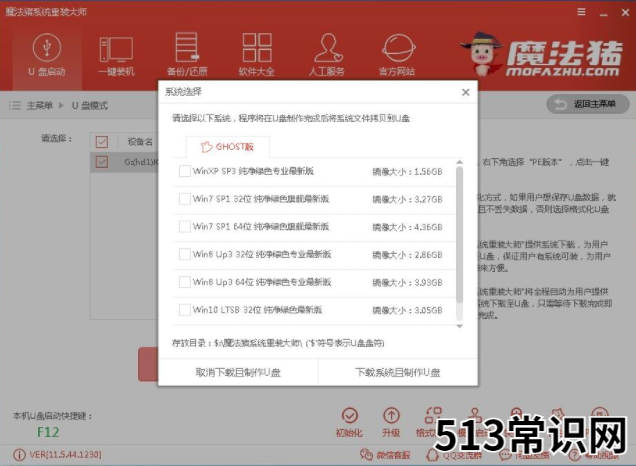The image size is (636, 466).
Task: Click the 镜像大小：4.36GB text
Action: tap(407, 227)
